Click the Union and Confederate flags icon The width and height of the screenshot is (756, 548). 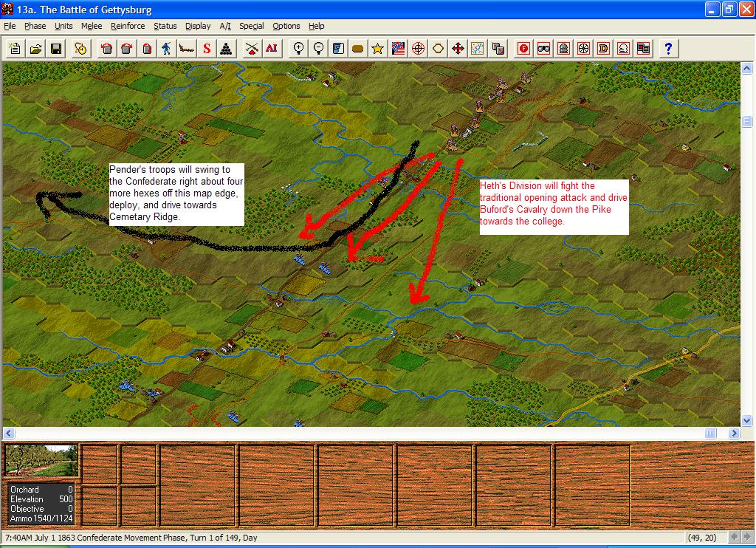(398, 48)
